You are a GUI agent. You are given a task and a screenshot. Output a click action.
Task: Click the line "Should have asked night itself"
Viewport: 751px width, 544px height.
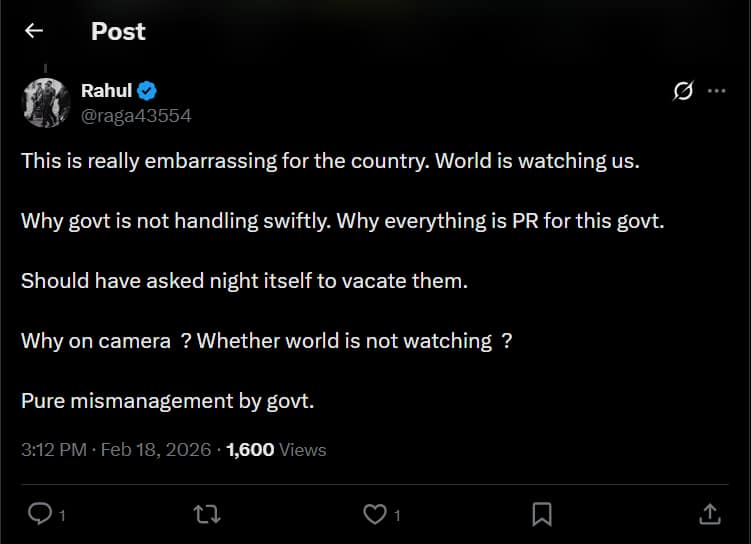point(244,281)
